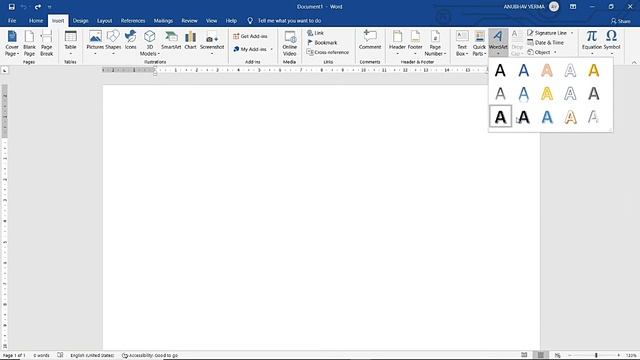The width and height of the screenshot is (640, 360).
Task: Insert a Symbol
Action: 611,43
